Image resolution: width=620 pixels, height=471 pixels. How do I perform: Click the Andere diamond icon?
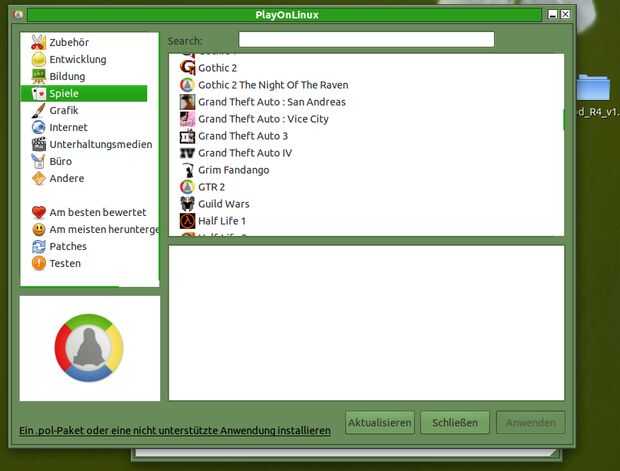(x=38, y=178)
